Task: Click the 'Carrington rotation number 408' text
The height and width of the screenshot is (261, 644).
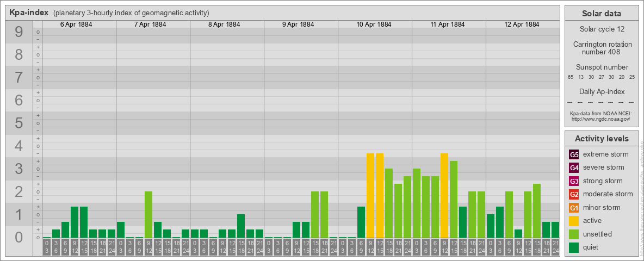Action: 602,48
